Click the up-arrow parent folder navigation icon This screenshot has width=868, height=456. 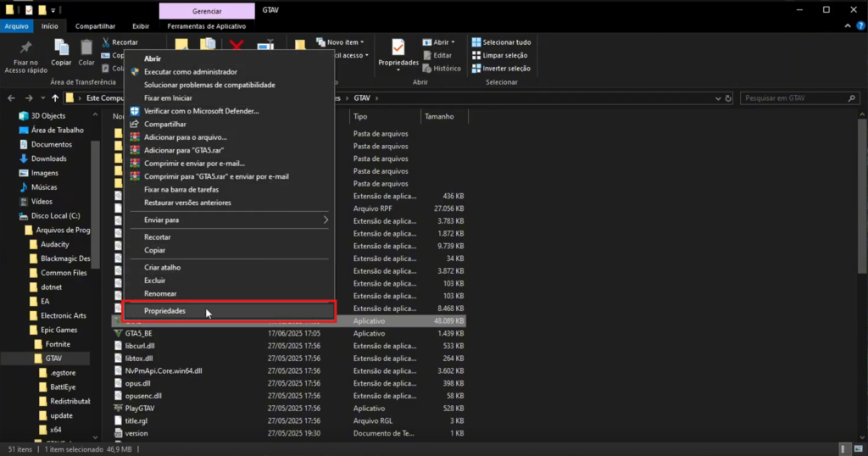[x=55, y=98]
